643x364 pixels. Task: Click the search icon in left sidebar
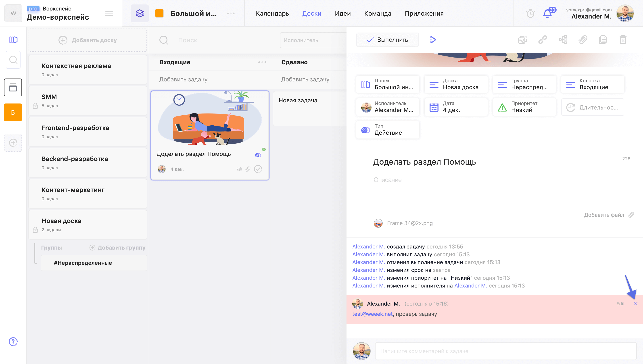[13, 60]
